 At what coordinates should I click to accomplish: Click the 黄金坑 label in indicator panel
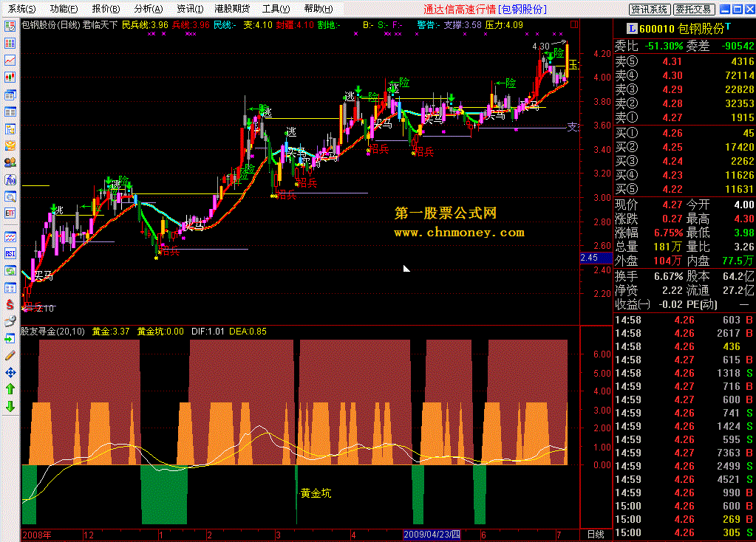point(316,493)
